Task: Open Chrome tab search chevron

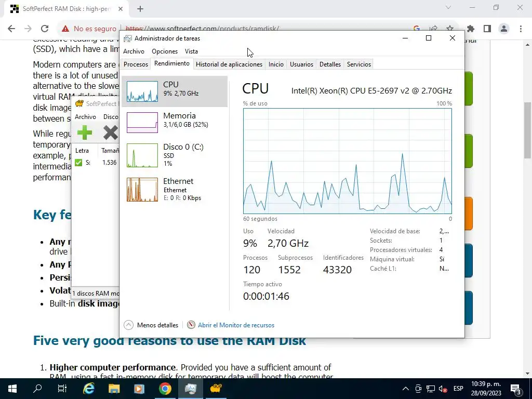Action: [x=448, y=7]
